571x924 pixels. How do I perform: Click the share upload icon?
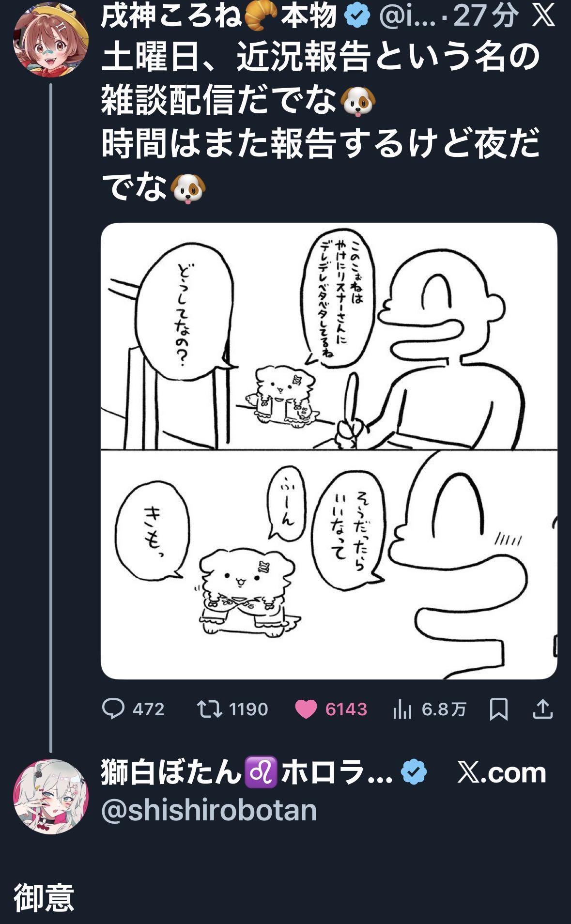coord(542,709)
